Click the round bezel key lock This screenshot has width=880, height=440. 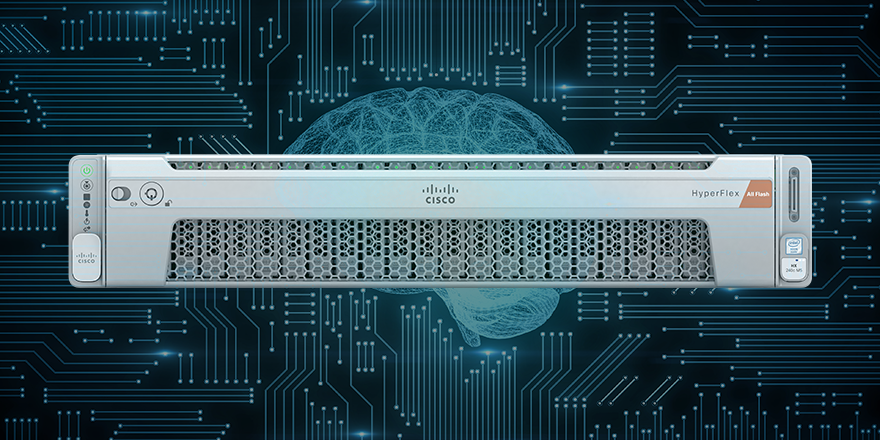151,192
